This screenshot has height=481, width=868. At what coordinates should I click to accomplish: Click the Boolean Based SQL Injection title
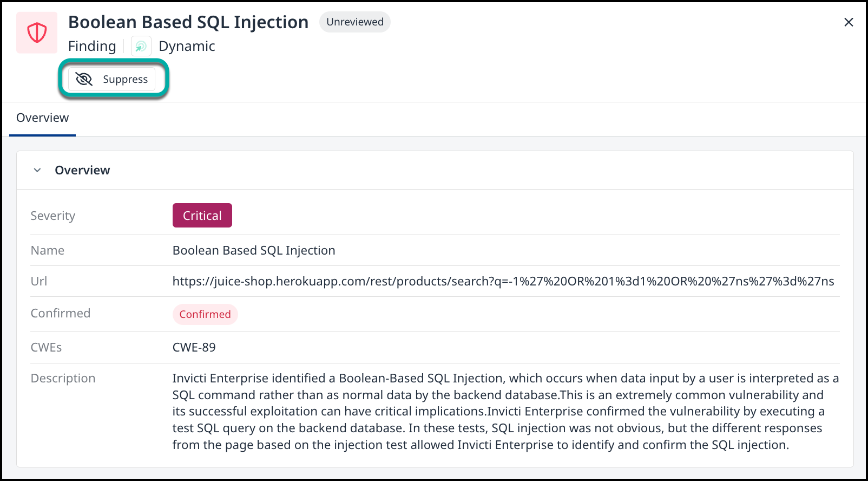[188, 22]
